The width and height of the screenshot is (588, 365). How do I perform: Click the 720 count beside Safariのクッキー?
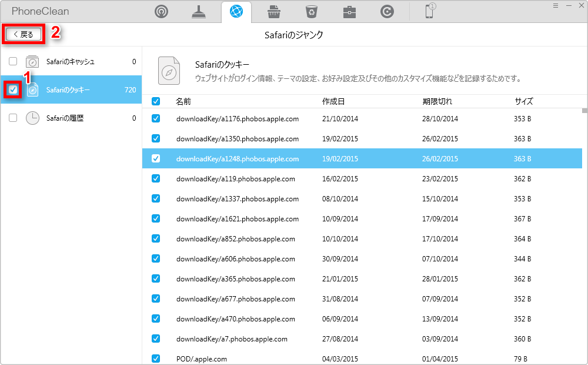130,89
